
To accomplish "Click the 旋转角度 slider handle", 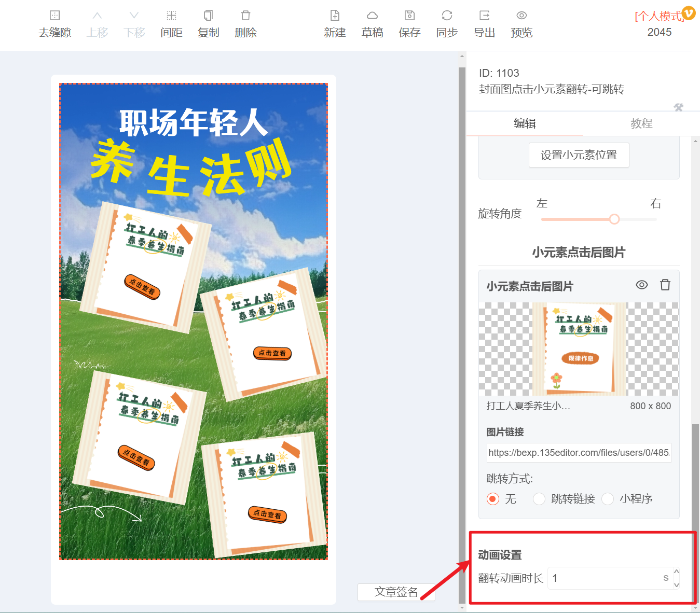I will (614, 219).
